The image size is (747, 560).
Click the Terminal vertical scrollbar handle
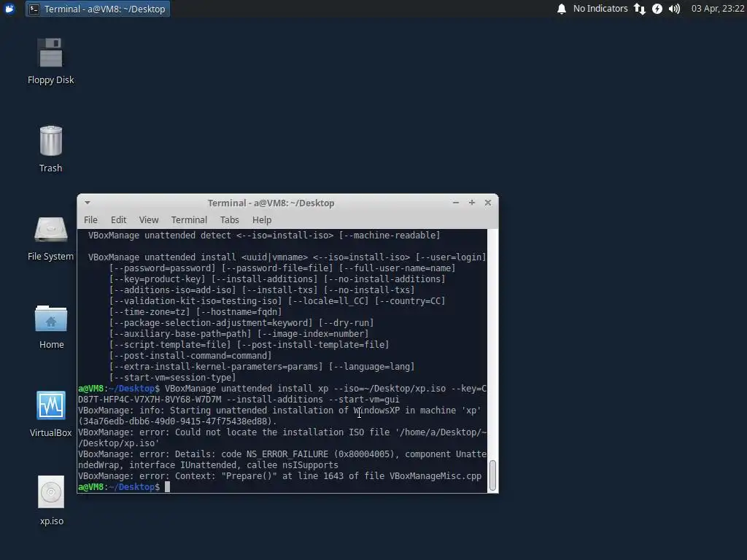492,475
